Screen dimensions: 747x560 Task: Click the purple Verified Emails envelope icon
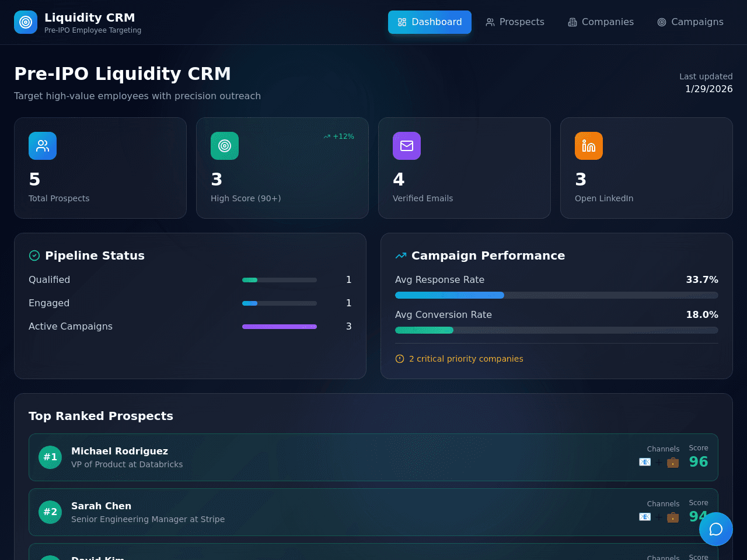tap(407, 146)
